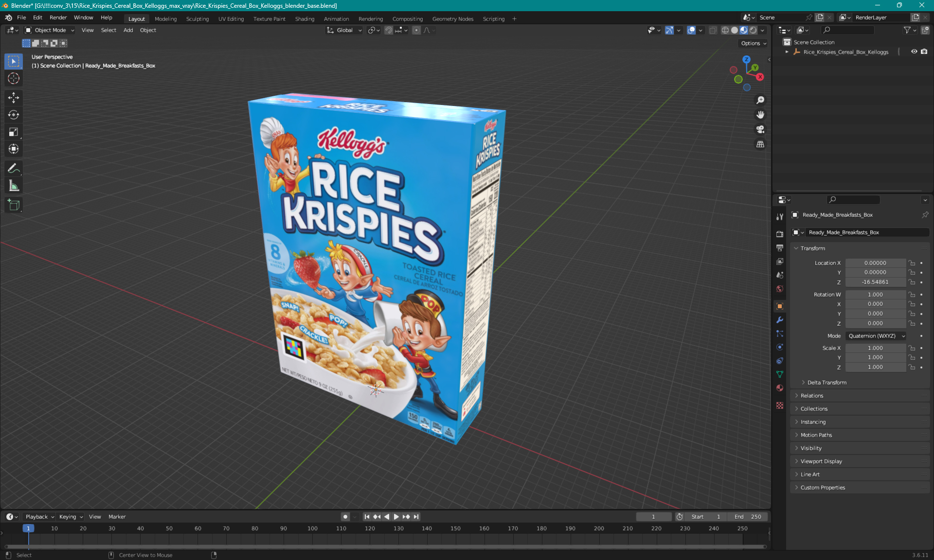Select the Annotate pencil tool
This screenshot has width=934, height=560.
[x=14, y=169]
